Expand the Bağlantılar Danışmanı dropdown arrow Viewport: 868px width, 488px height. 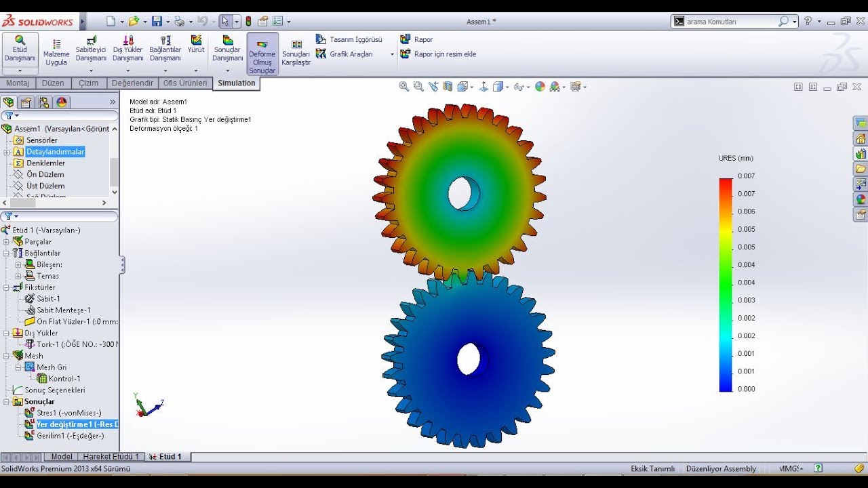point(165,70)
